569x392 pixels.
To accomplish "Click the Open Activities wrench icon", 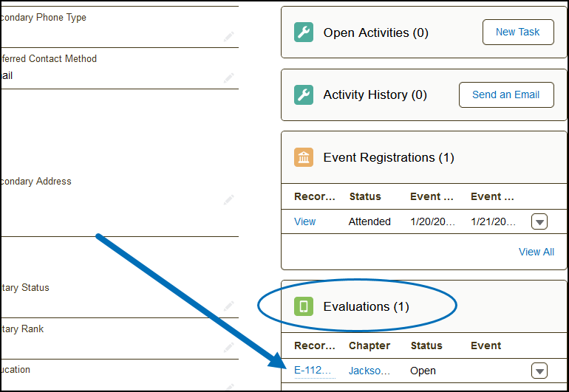I will (x=304, y=32).
